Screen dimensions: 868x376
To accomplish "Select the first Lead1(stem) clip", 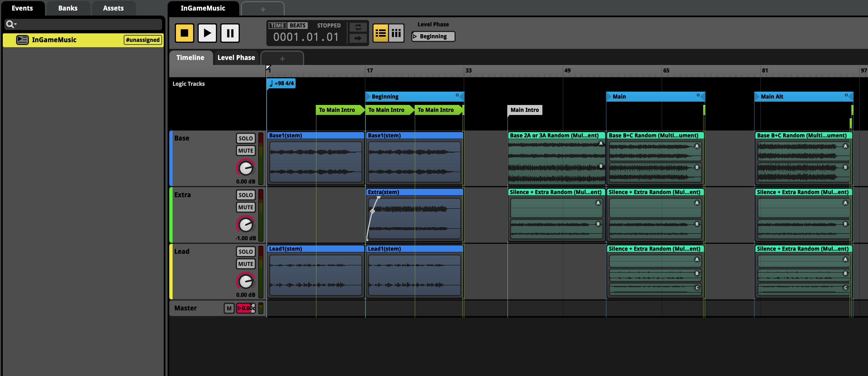I will click(x=316, y=272).
